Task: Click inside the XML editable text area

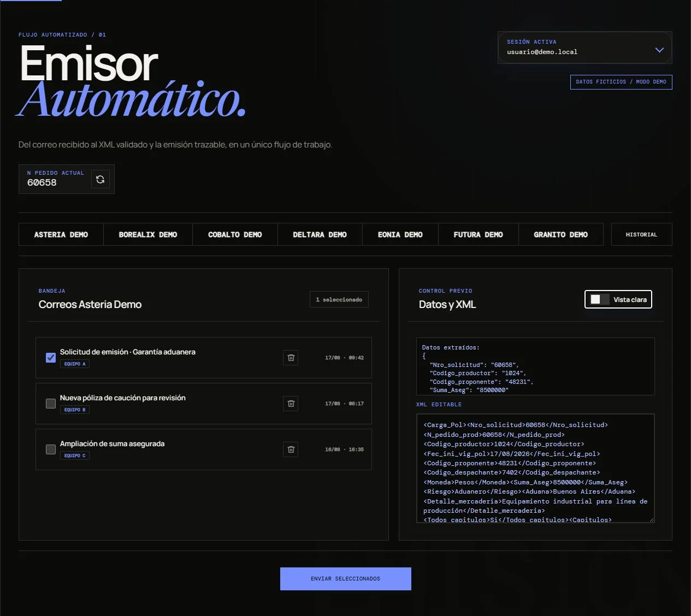Action: pyautogui.click(x=535, y=468)
